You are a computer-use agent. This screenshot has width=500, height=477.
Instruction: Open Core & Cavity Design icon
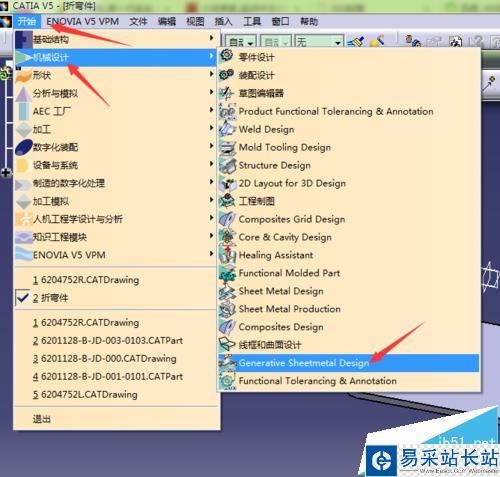(x=227, y=237)
